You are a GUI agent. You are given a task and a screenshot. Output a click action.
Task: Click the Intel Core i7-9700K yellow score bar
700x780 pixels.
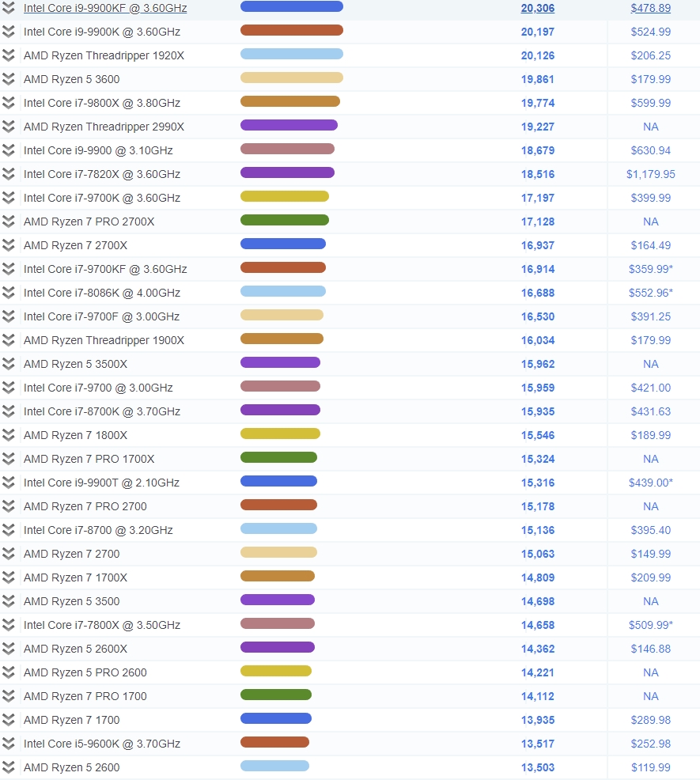(285, 196)
